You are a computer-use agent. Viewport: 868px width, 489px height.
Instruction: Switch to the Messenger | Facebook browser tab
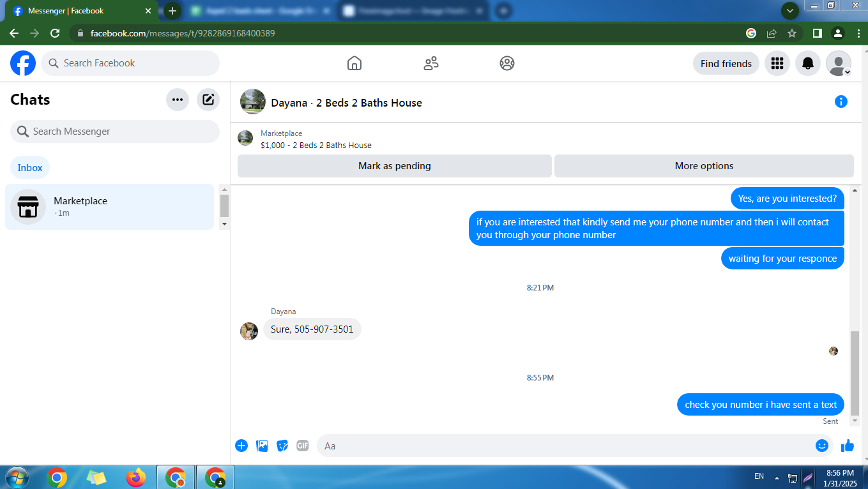coord(82,11)
